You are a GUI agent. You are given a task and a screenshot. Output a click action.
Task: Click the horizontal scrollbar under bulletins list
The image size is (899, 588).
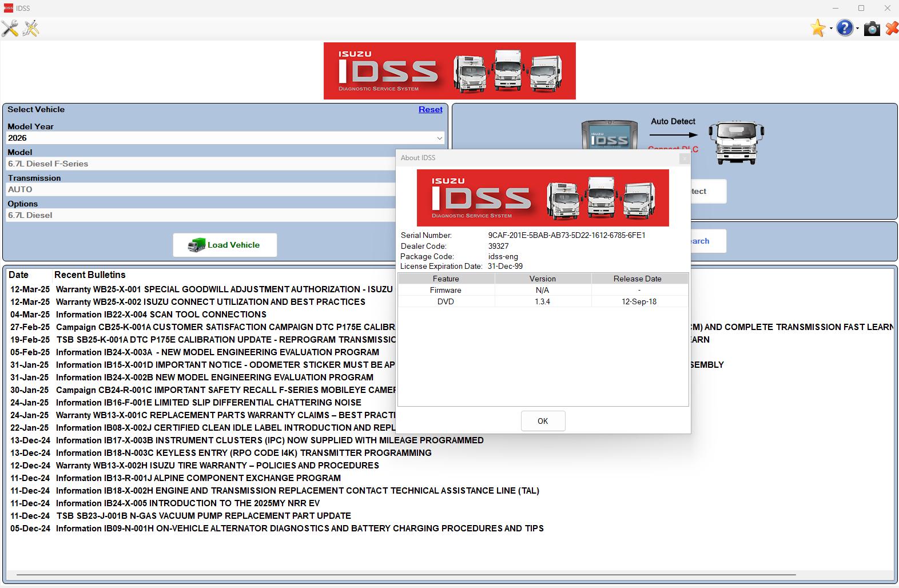coord(406,574)
